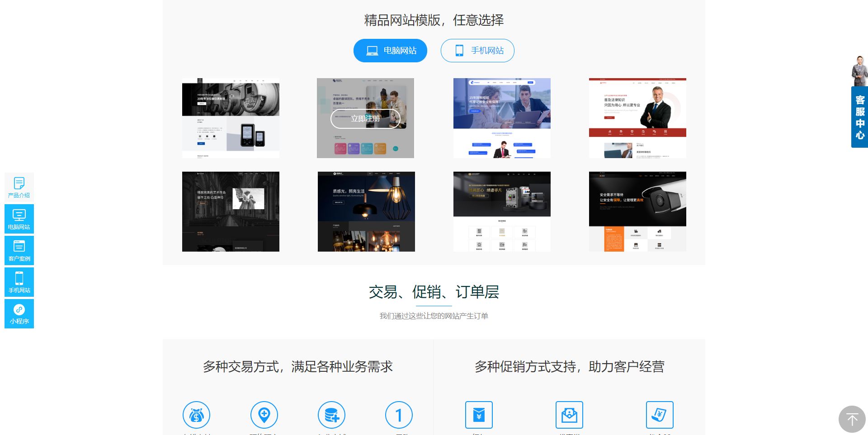The height and width of the screenshot is (435, 868).
Task: Click the yen receipt scroll icon
Action: [660, 415]
